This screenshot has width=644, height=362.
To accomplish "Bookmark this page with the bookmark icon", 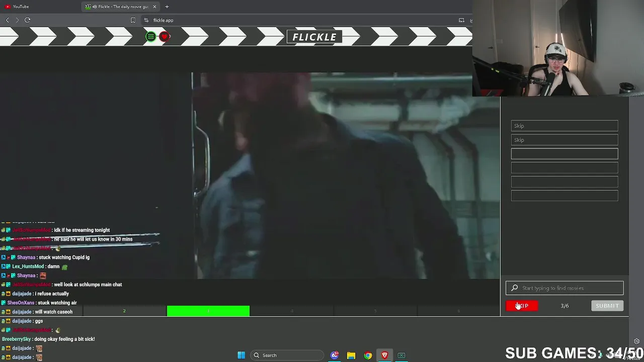I will [133, 20].
